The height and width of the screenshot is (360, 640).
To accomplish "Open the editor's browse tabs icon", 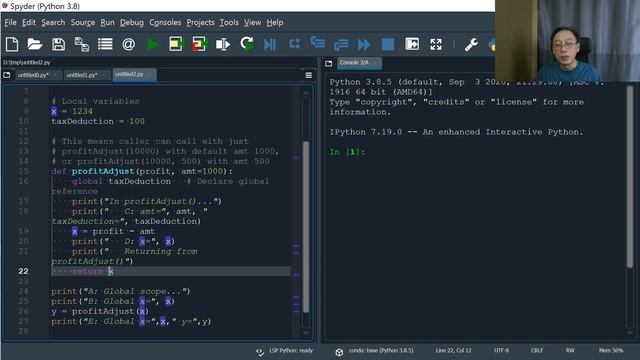I will click(x=7, y=75).
